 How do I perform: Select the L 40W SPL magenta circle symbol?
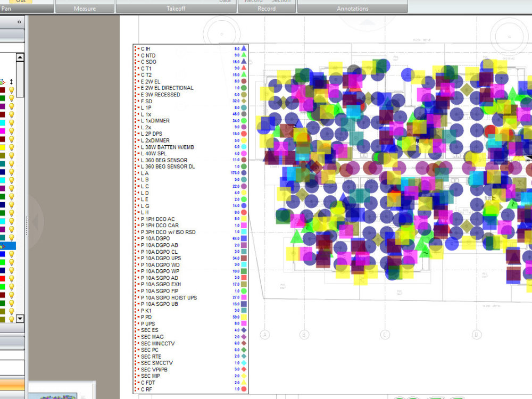pos(244,153)
